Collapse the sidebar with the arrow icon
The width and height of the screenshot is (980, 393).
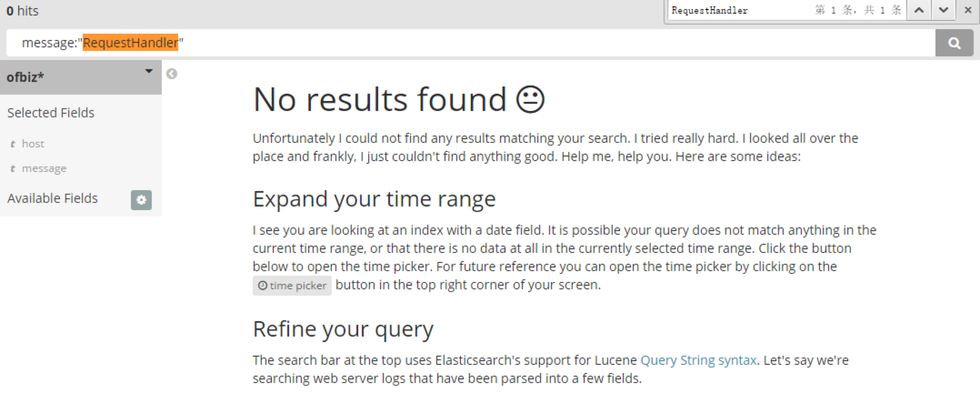click(172, 74)
